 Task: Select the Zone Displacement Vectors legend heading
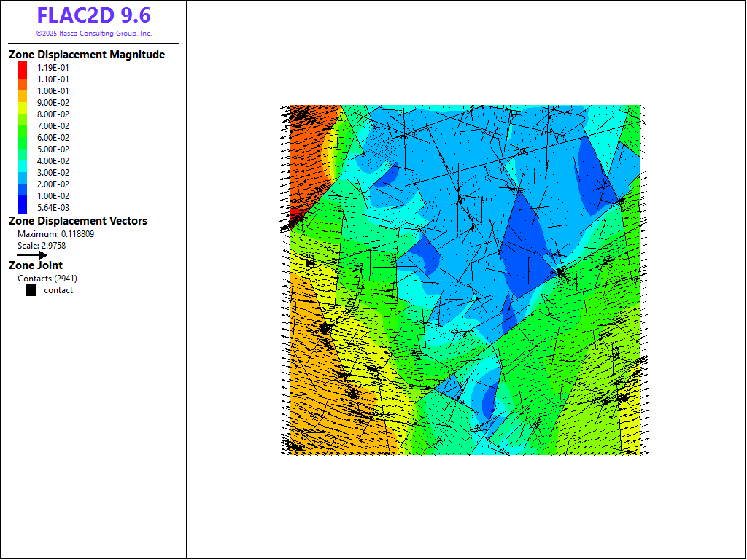click(77, 221)
